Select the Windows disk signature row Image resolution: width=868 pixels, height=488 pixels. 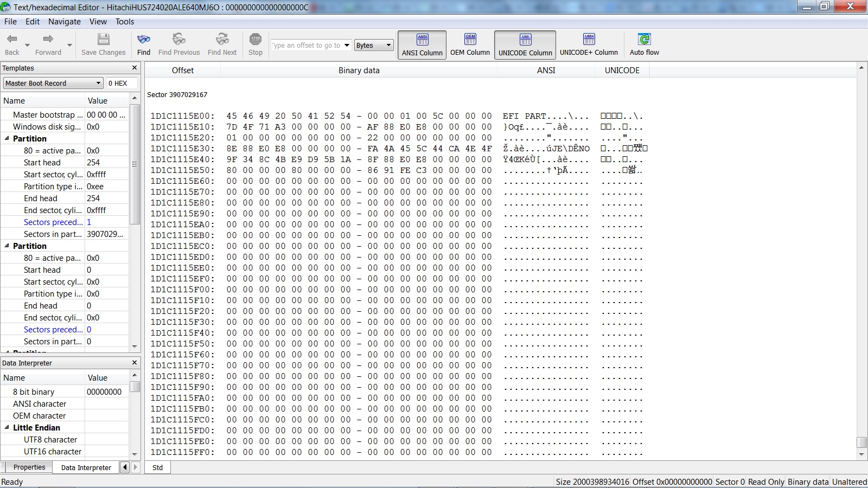[x=65, y=126]
